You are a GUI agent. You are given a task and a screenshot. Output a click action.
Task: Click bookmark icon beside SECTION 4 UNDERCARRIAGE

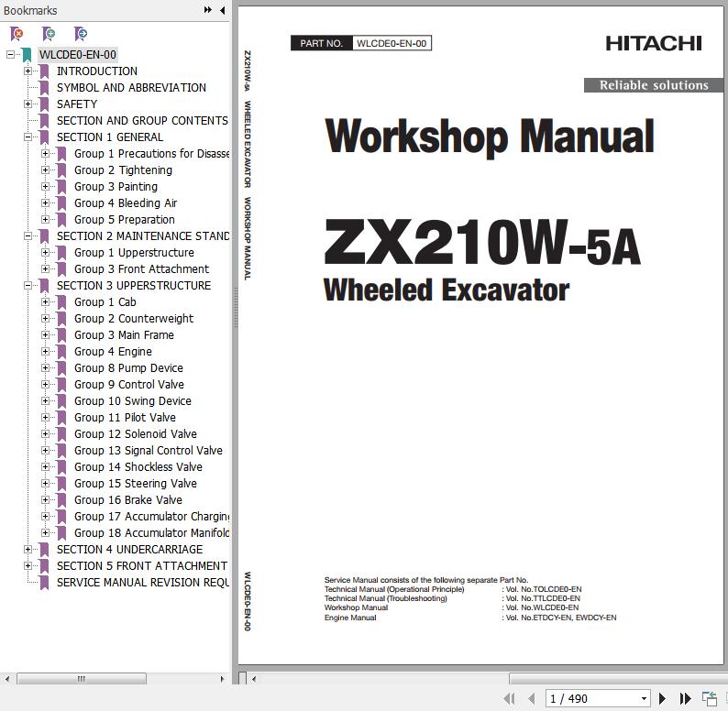[x=44, y=549]
